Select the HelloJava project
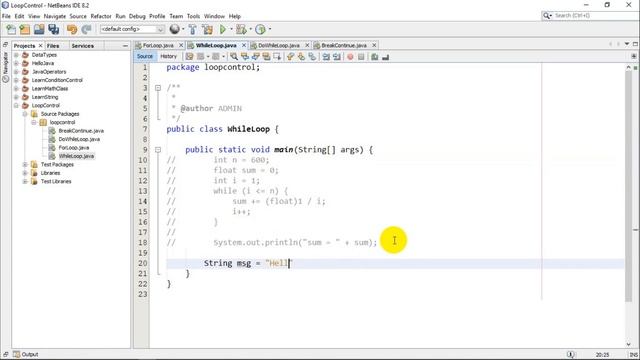 (x=42, y=63)
